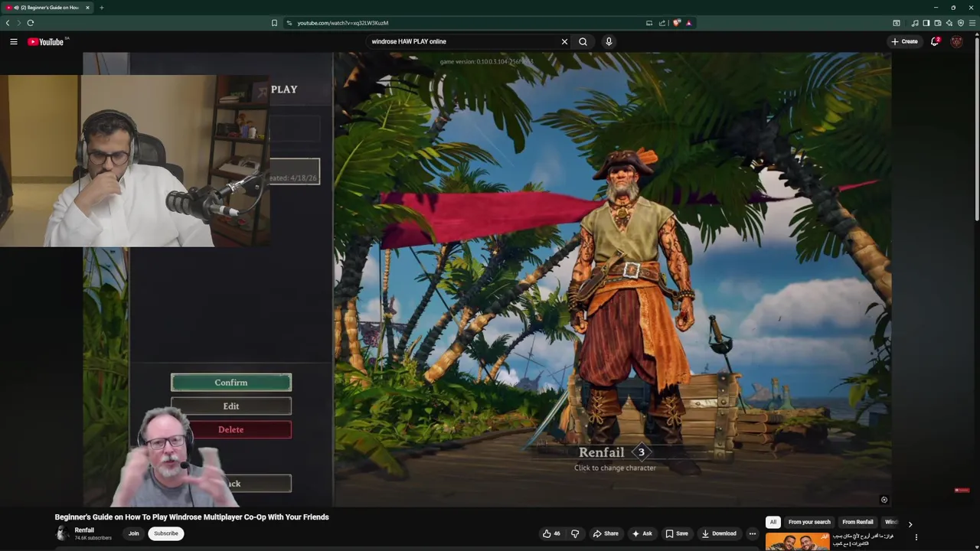Viewport: 980px width, 551px height.
Task: Open a new browser tab
Action: point(101,8)
